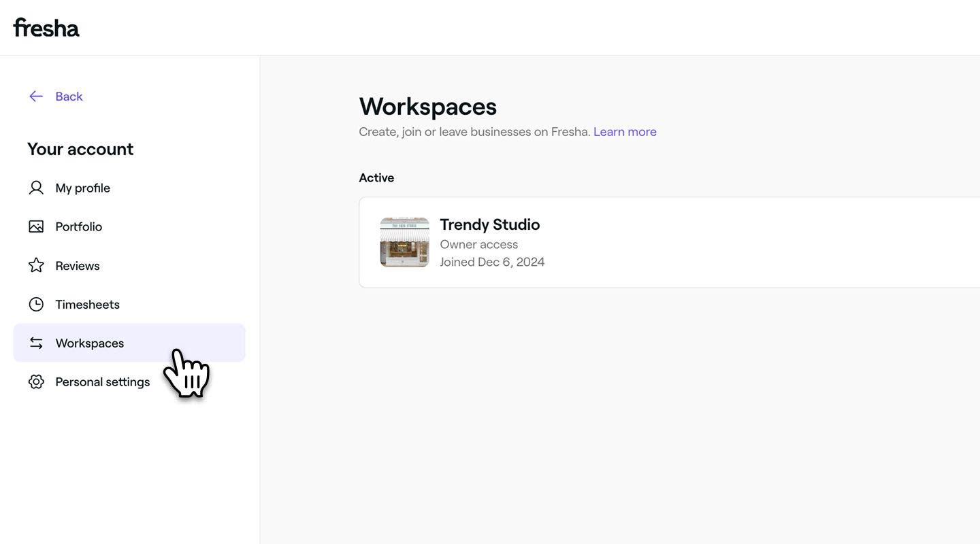
Task: Click the Trendy Studio storefront thumbnail
Action: [404, 242]
